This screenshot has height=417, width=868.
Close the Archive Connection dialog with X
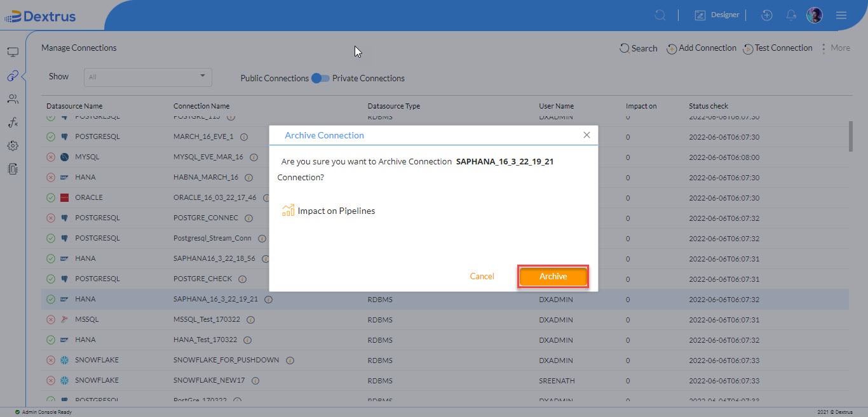(x=587, y=135)
